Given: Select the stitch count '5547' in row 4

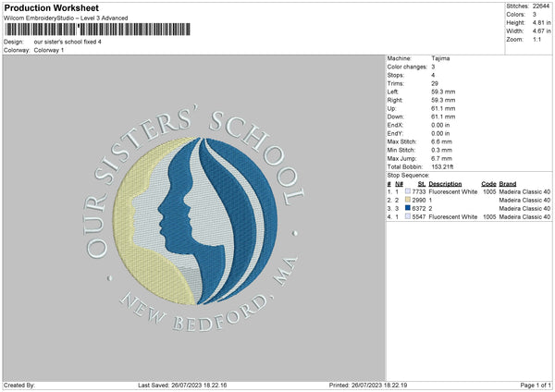Looking at the screenshot, I should 419,217.
